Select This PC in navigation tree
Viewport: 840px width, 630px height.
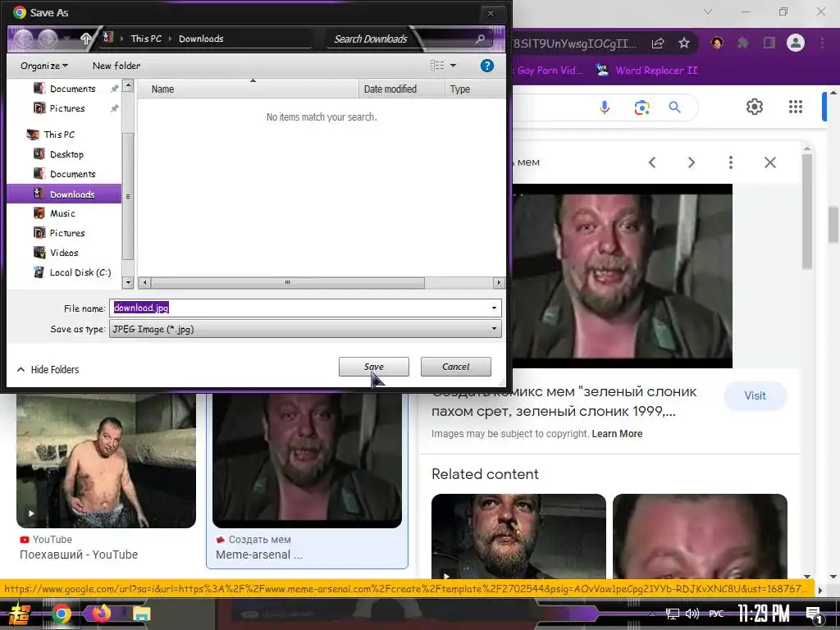click(59, 135)
